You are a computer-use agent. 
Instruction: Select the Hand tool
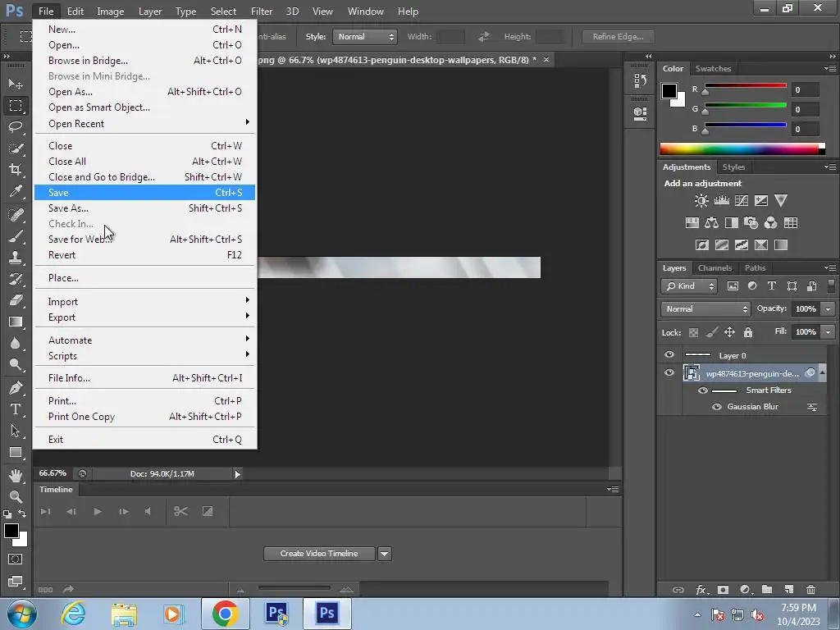point(16,475)
